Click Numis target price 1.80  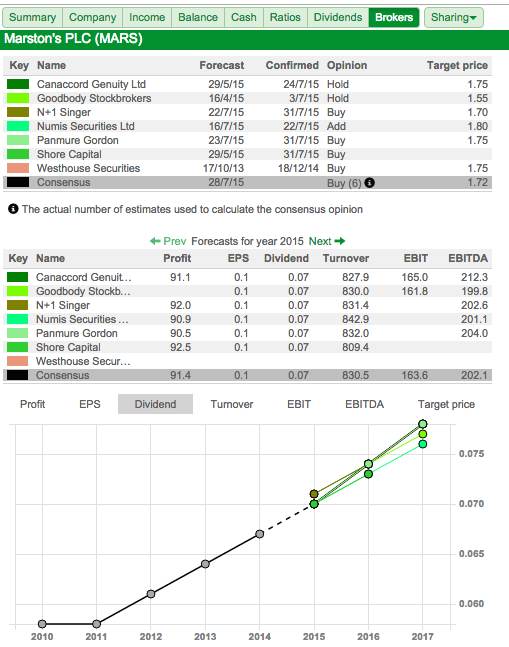477,126
